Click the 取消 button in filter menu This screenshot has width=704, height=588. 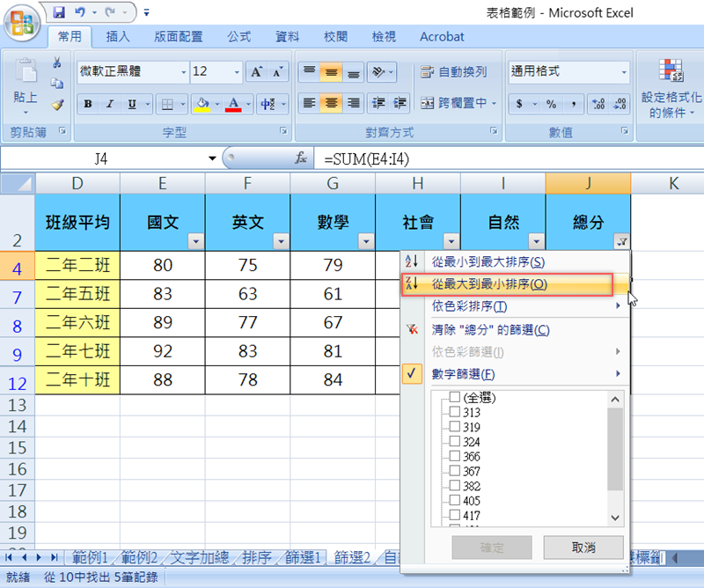[x=583, y=547]
